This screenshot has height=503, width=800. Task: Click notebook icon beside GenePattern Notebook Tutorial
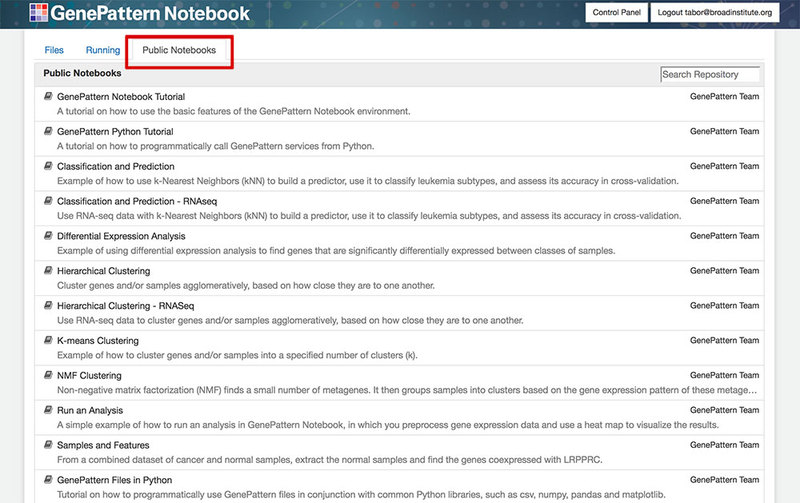[x=48, y=96]
